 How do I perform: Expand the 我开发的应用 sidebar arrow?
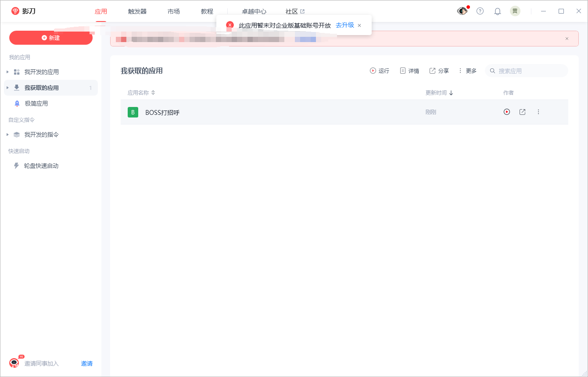(7, 72)
